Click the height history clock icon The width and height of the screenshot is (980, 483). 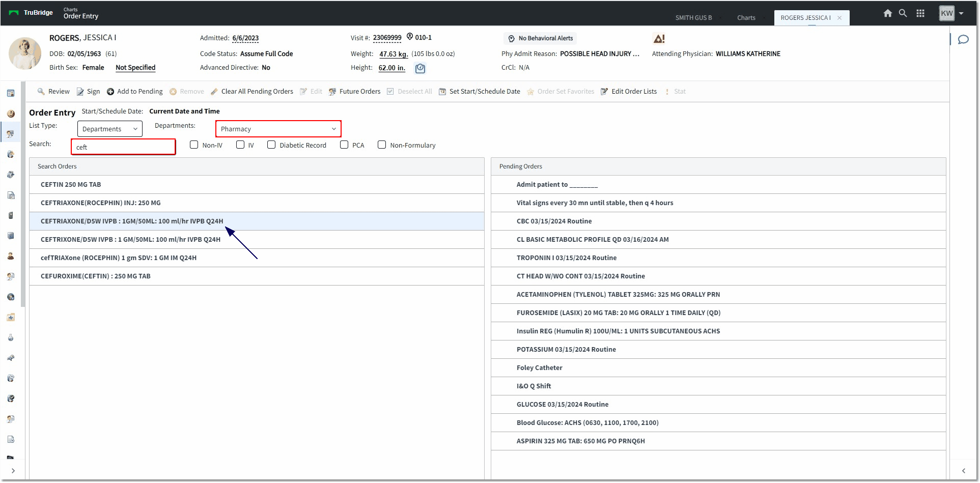click(420, 68)
